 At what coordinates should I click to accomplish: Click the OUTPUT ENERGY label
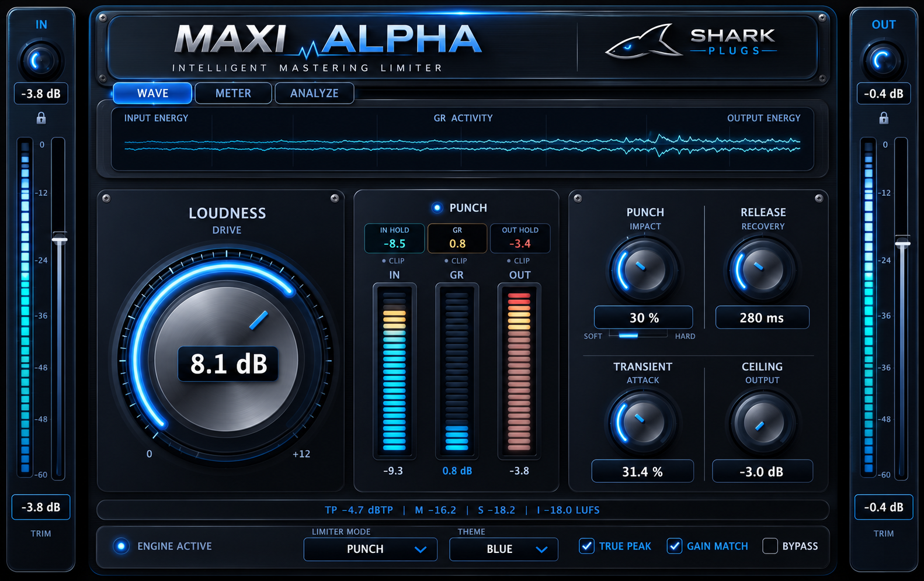click(763, 118)
